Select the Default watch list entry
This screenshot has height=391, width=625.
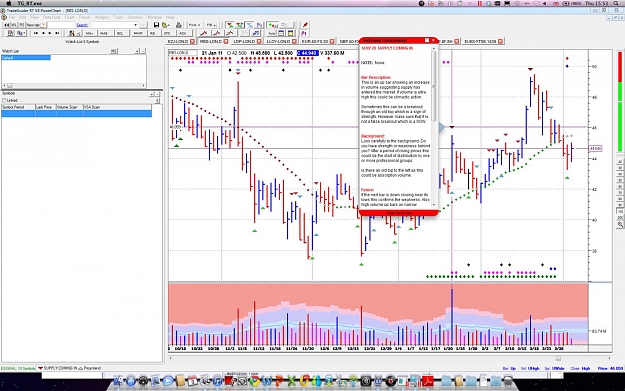(x=26, y=58)
